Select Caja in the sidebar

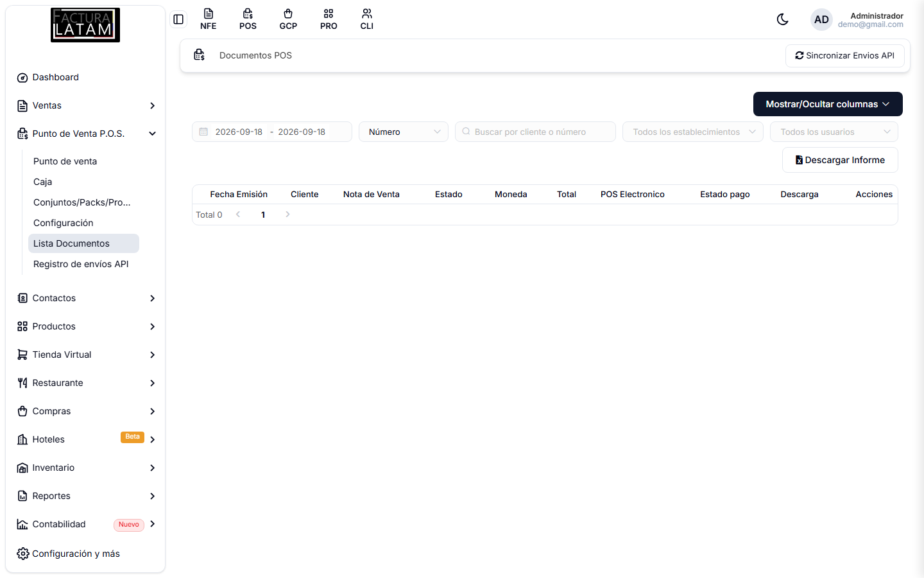pos(43,182)
